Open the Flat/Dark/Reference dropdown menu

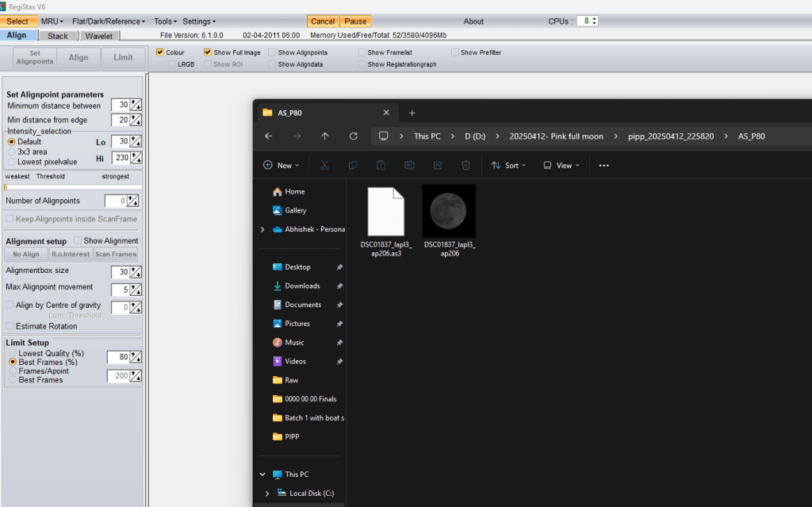coord(108,21)
